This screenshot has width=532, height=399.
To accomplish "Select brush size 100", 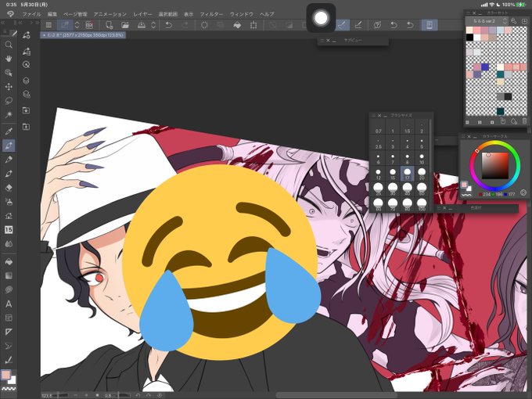I will tap(422, 204).
